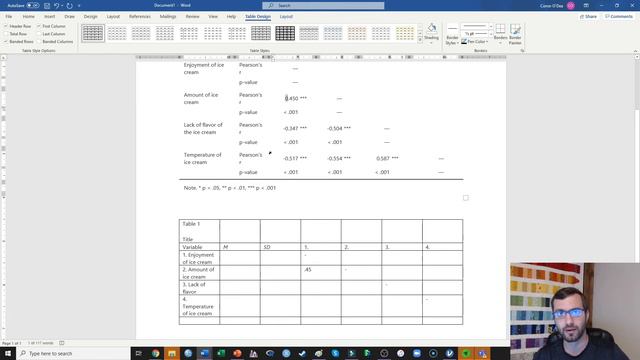The height and width of the screenshot is (360, 640).
Task: Click the Undo arrow icon
Action: 56,6
